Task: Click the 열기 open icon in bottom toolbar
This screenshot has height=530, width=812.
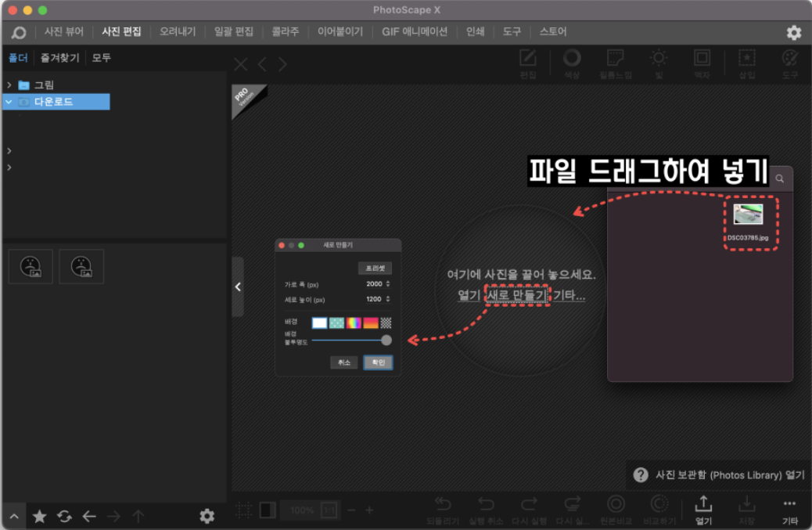Action: click(703, 508)
